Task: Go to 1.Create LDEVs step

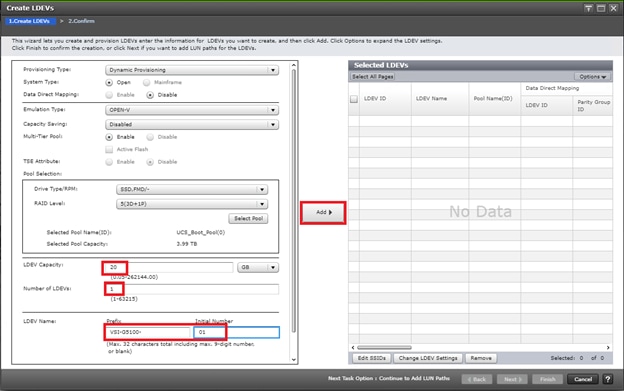Action: pyautogui.click(x=30, y=21)
